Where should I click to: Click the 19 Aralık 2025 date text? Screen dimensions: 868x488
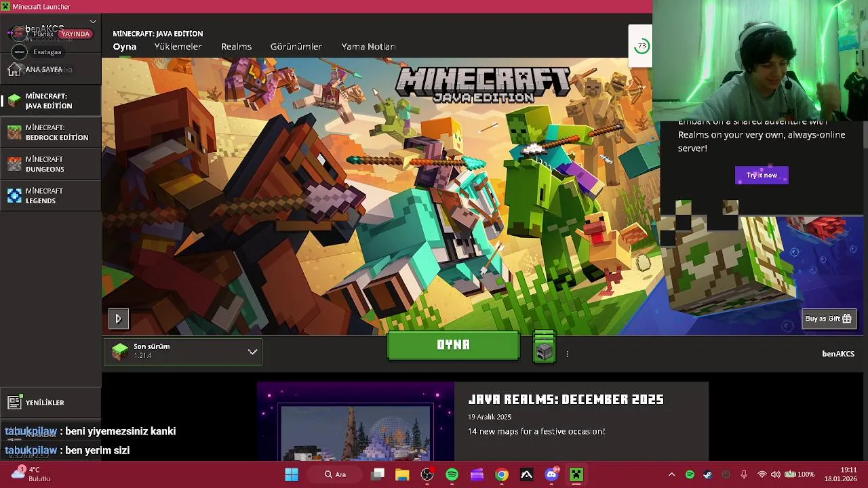click(490, 417)
